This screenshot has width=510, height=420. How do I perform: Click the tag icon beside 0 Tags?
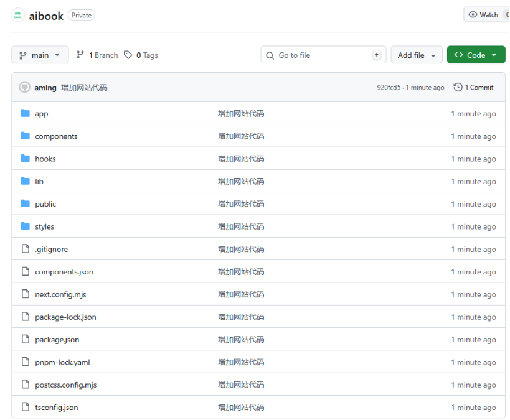(128, 55)
